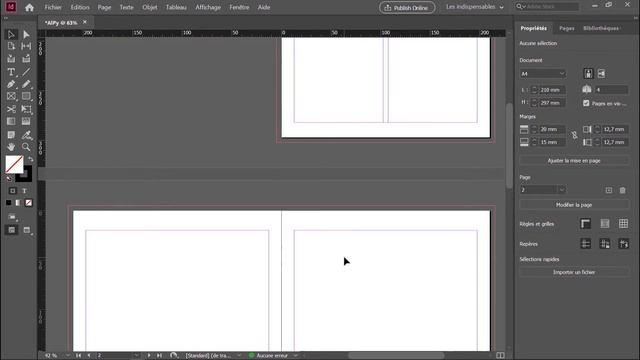Click Importer un fichier button
The image size is (640, 360).
[x=574, y=272]
